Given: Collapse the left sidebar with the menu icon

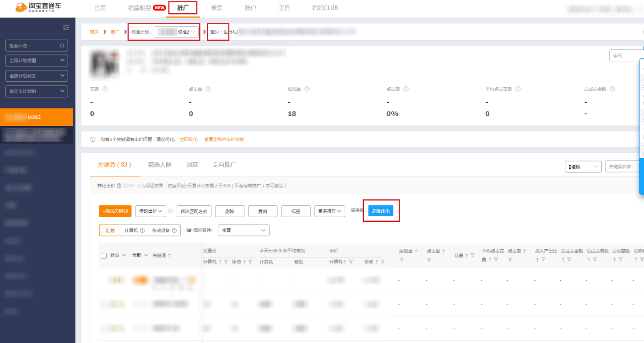Looking at the screenshot, I should click(66, 28).
